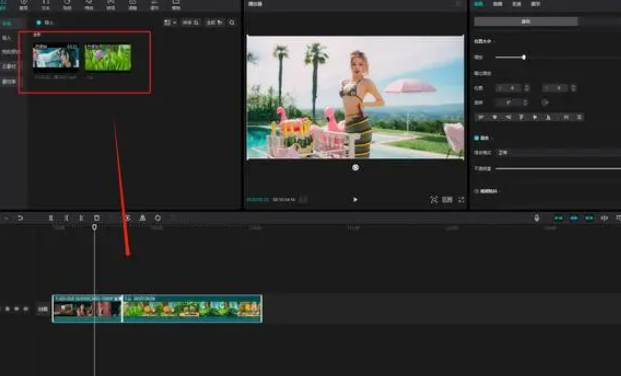The width and height of the screenshot is (621, 376).
Task: Open the Filters tab in the top toolbar
Action: (x=133, y=5)
